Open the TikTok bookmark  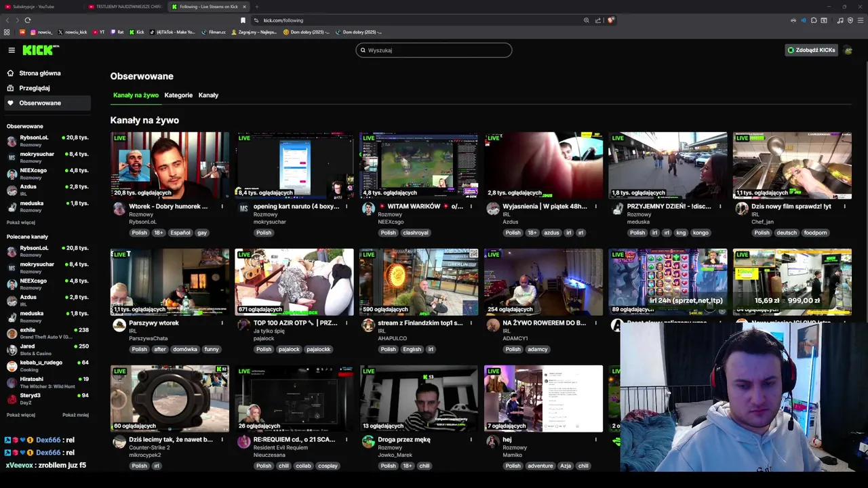tap(172, 32)
